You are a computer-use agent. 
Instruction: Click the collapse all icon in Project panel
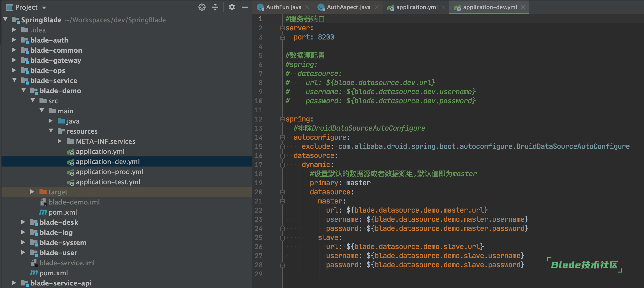pos(215,7)
